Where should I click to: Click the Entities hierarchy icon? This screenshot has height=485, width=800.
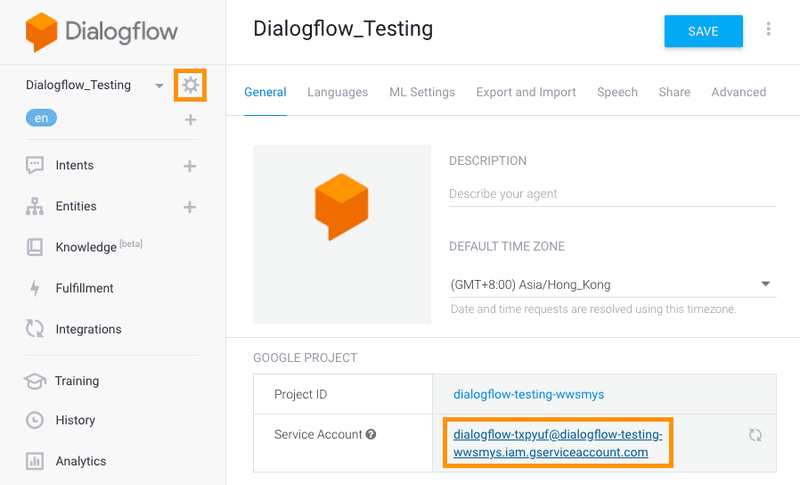coord(35,206)
